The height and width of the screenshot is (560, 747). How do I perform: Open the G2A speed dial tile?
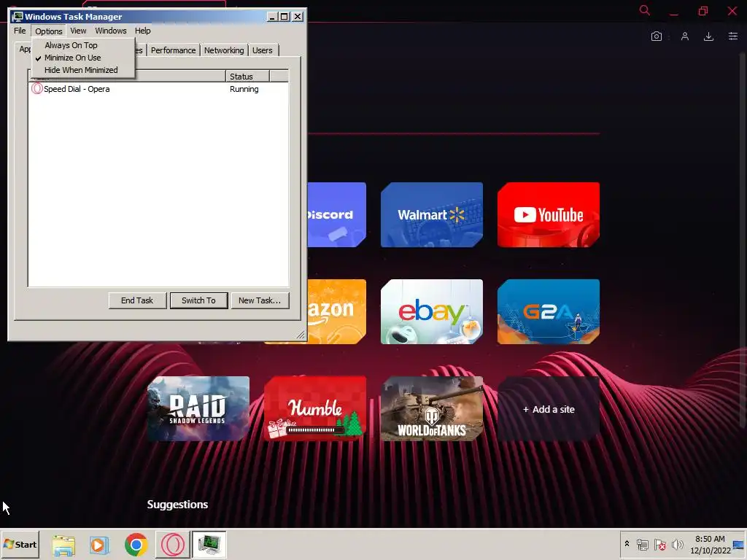click(549, 312)
